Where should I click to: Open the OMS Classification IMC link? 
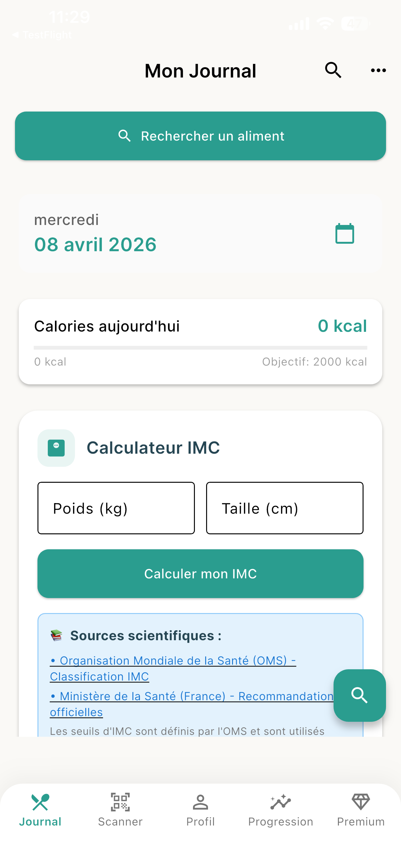pos(173,668)
